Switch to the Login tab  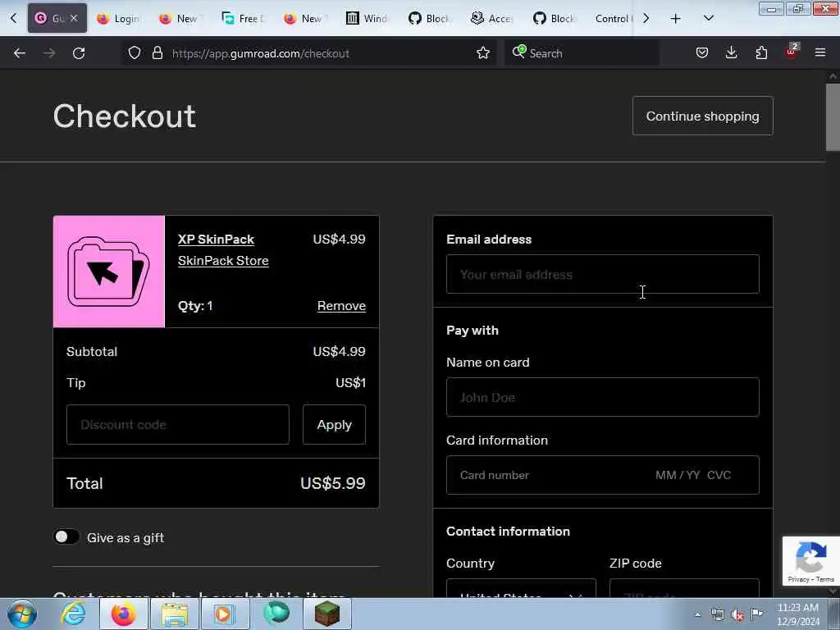(x=118, y=19)
